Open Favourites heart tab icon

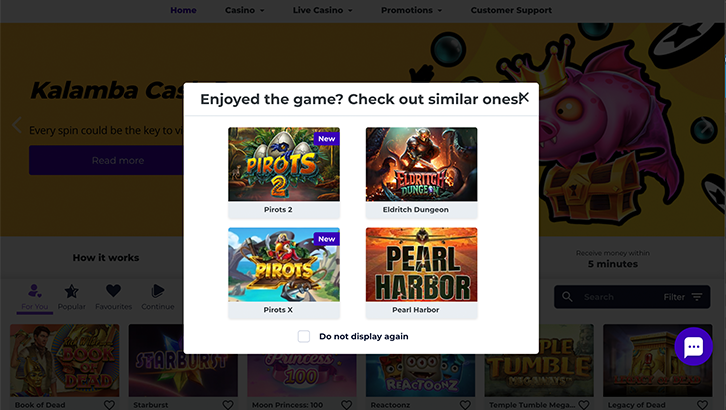tap(113, 291)
